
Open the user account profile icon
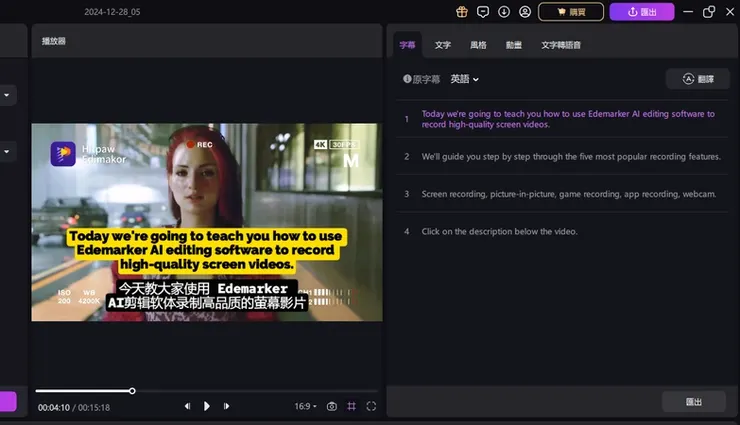pos(524,12)
